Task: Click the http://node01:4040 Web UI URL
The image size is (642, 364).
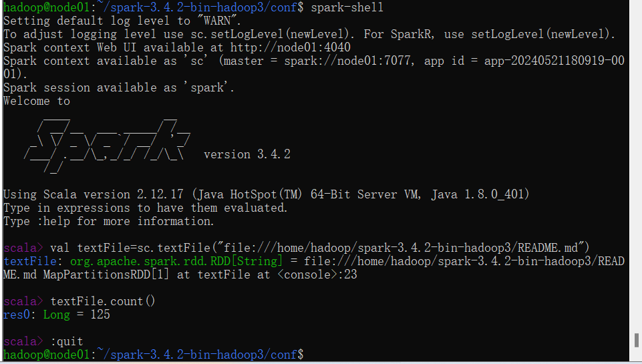Action: tap(291, 47)
